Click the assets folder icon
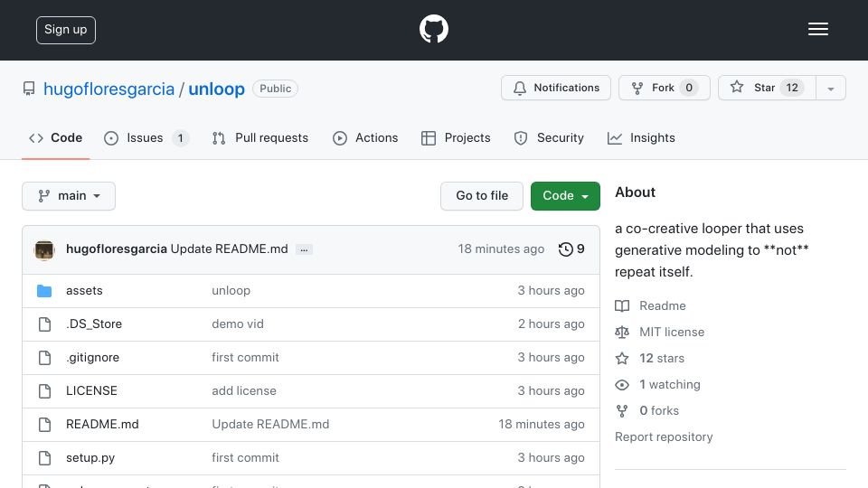 pos(44,290)
